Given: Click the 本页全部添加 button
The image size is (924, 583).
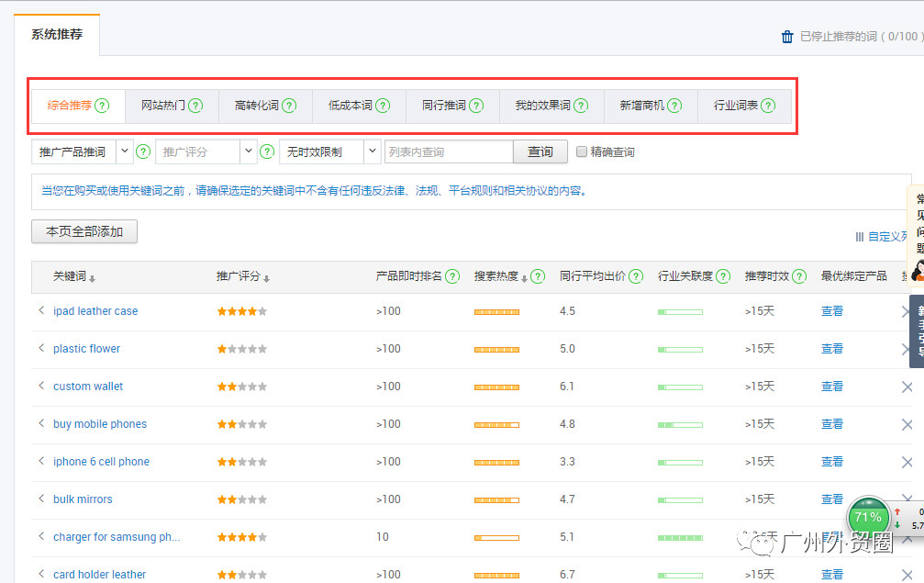Looking at the screenshot, I should [84, 231].
